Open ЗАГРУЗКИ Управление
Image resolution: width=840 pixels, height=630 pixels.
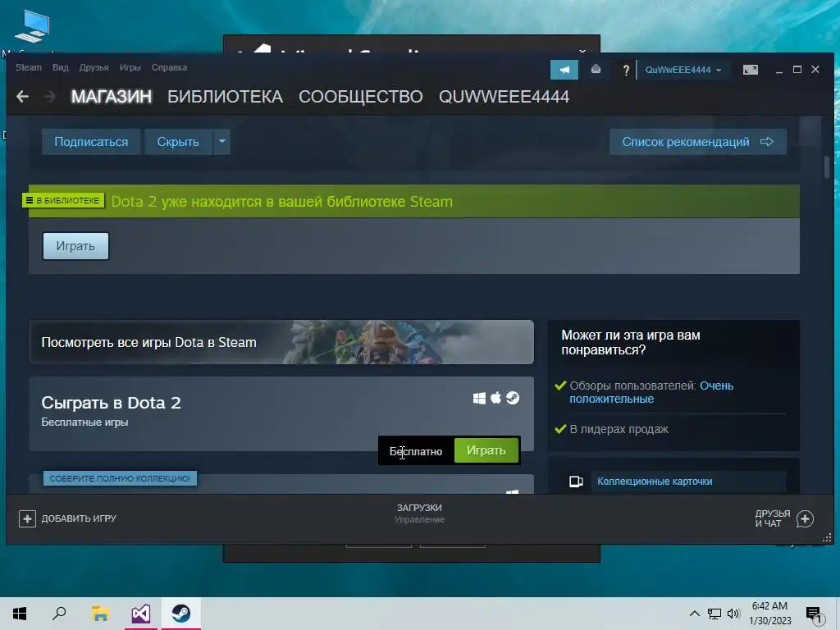click(419, 514)
